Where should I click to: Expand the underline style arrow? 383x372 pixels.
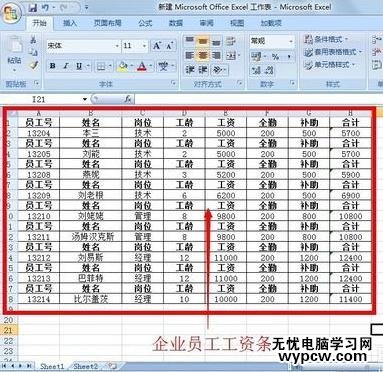[88, 66]
